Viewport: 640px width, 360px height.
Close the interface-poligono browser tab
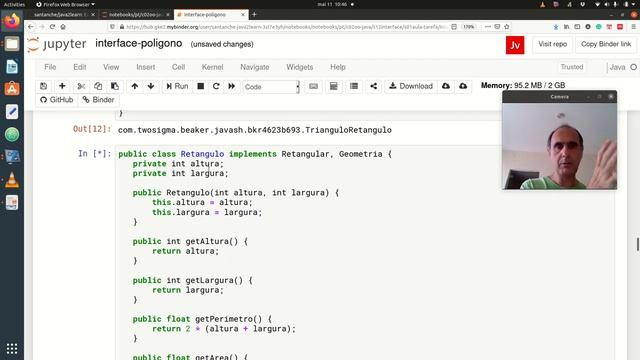[243, 14]
